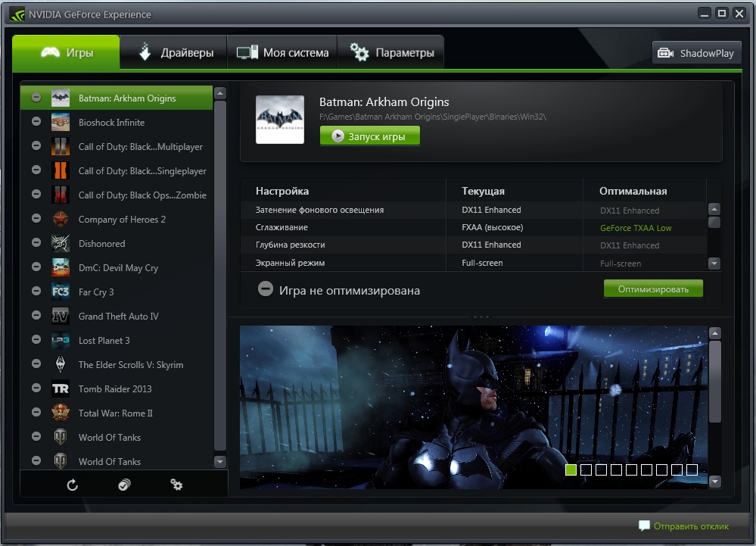Viewport: 756px width, 546px height.
Task: Select the first green screenshot indicator square
Action: [571, 470]
